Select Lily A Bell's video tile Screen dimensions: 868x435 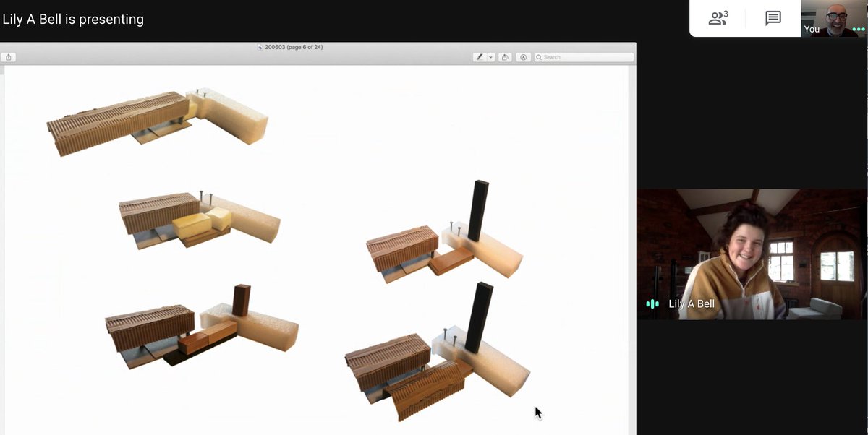click(752, 254)
